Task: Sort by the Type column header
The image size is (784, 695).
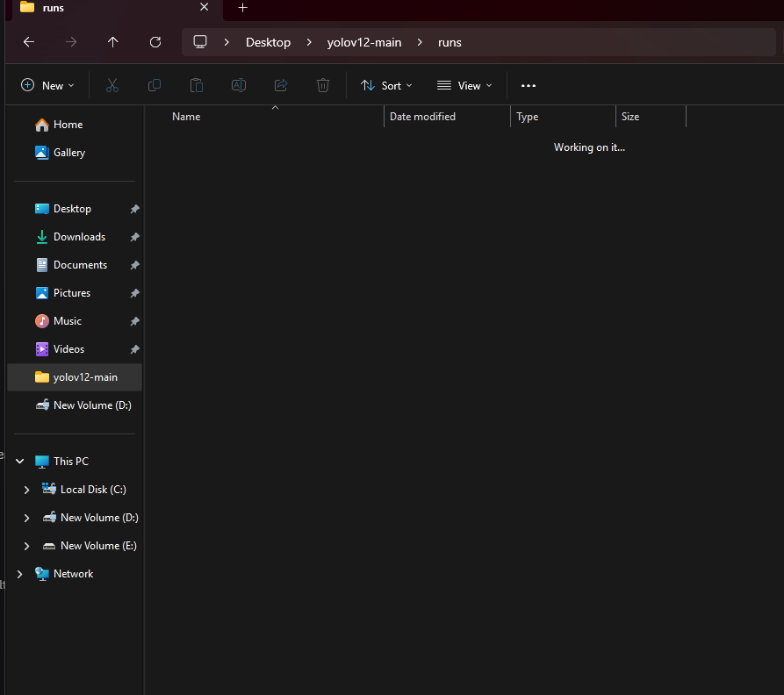Action: pos(563,117)
